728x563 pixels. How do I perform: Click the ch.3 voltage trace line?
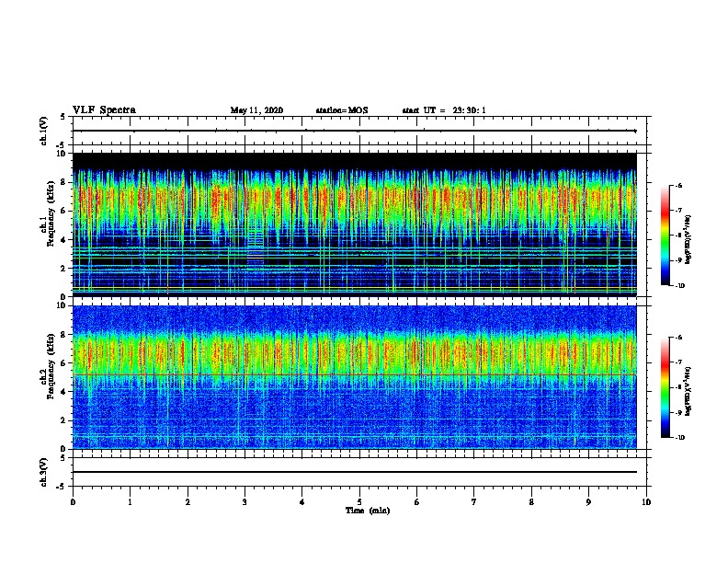pyautogui.click(x=355, y=472)
